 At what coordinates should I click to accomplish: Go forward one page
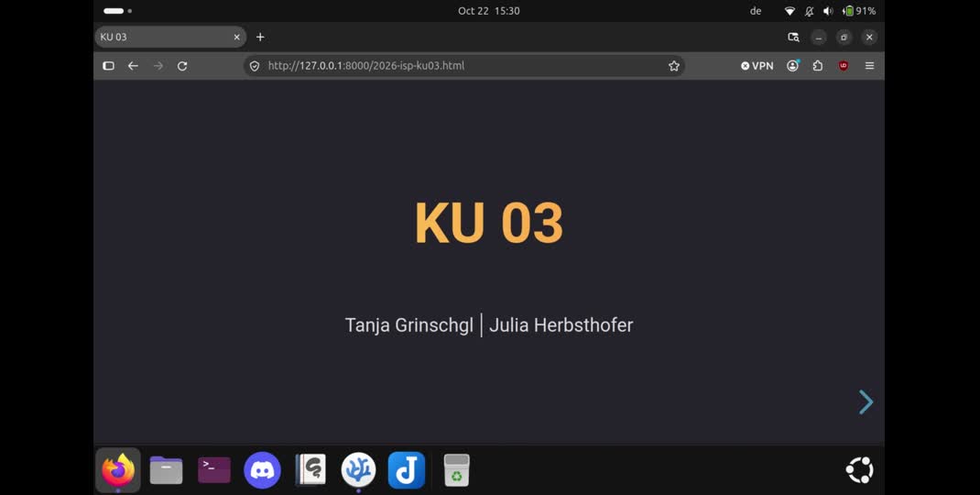(158, 66)
